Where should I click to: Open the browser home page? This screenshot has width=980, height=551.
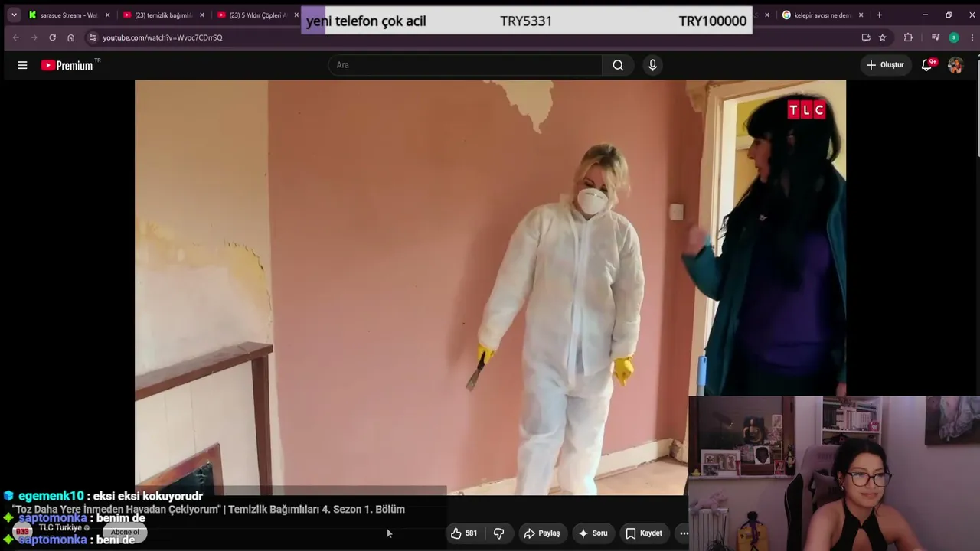click(x=71, y=37)
